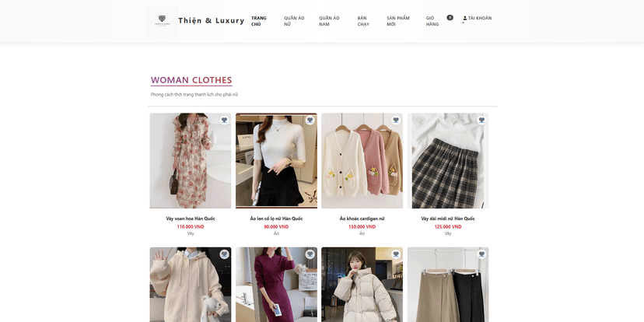
Task: Open Váy dài midi nữ Hàn Quốc title
Action: pos(448,219)
